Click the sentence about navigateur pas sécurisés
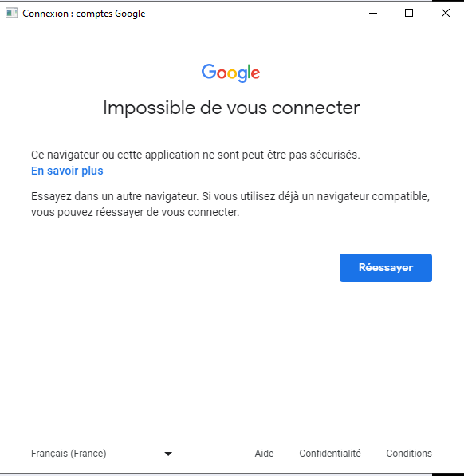This screenshot has width=464, height=476. click(195, 155)
